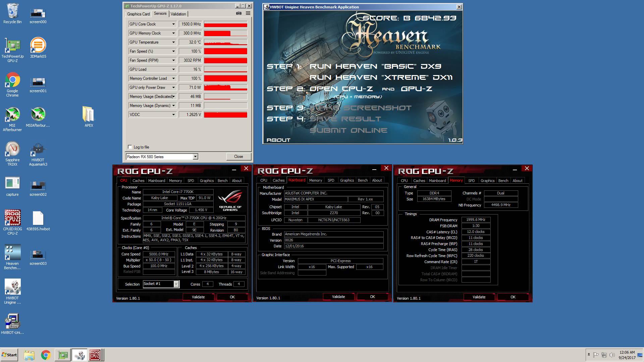This screenshot has height=362, width=644.
Task: Launch MSI Afterburner desktop shortcut
Action: (12, 119)
